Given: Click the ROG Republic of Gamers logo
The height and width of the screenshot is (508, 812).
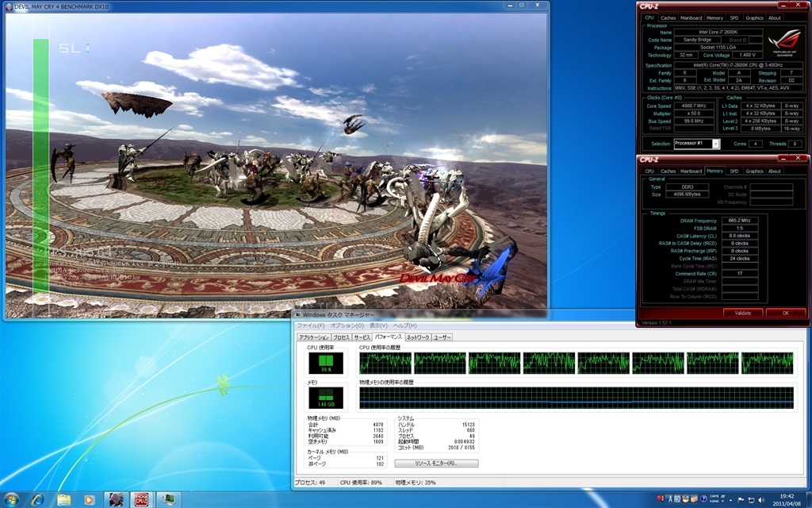Looking at the screenshot, I should coord(784,43).
